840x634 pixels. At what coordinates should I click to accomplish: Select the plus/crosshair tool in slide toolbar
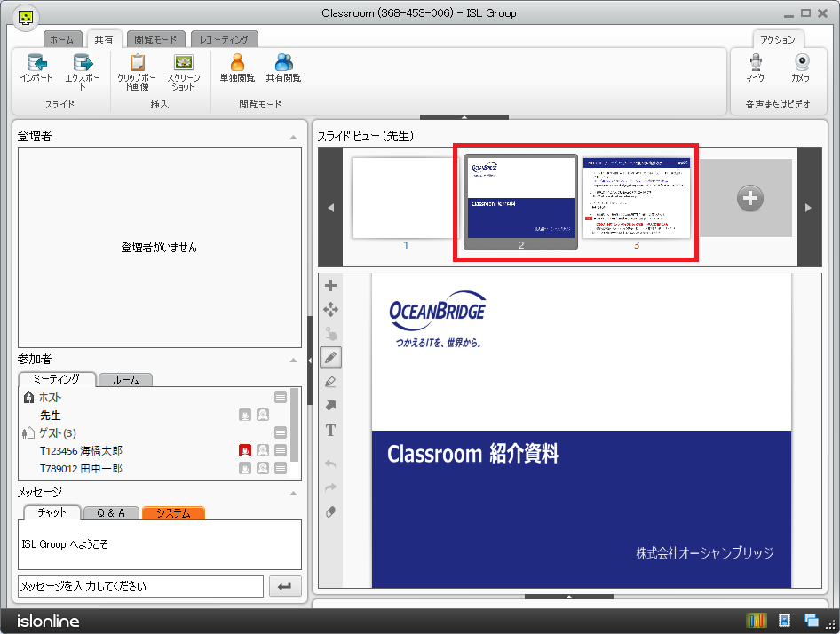(x=330, y=286)
